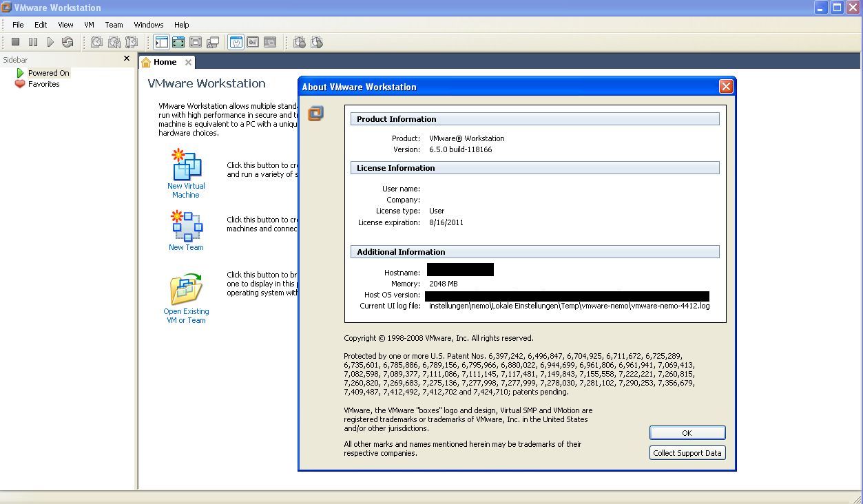Click the Revert to Snapshot icon
Viewport: 863px width, 504px height.
point(114,42)
